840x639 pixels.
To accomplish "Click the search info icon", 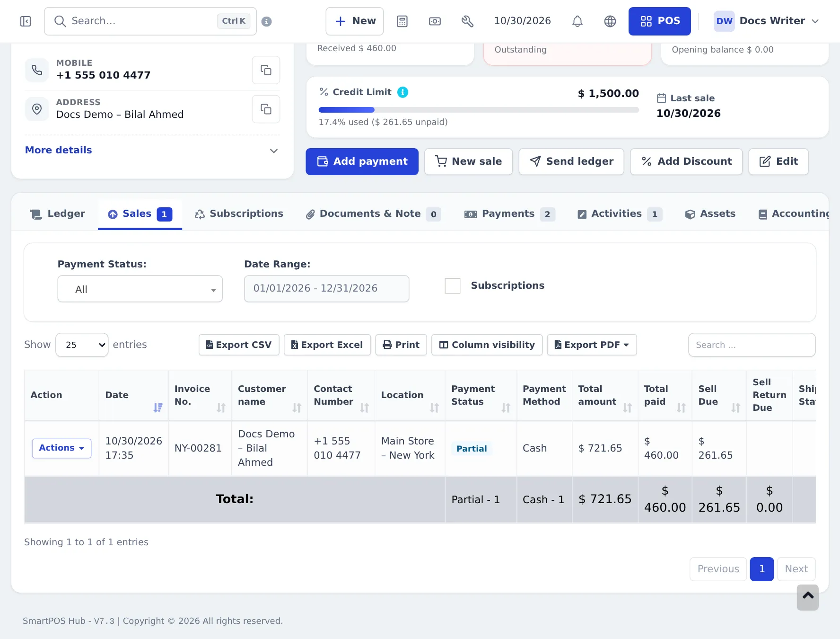I will pyautogui.click(x=267, y=21).
